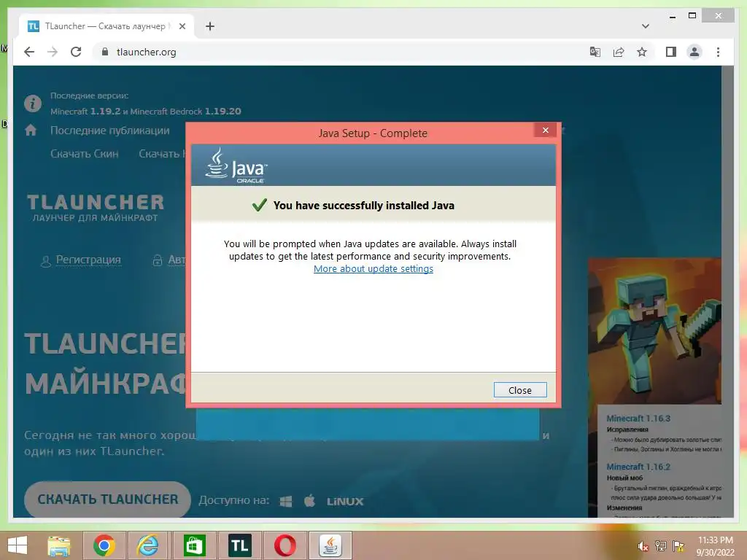Switch to Chrome in taskbar
Image resolution: width=747 pixels, height=560 pixels.
click(x=104, y=545)
